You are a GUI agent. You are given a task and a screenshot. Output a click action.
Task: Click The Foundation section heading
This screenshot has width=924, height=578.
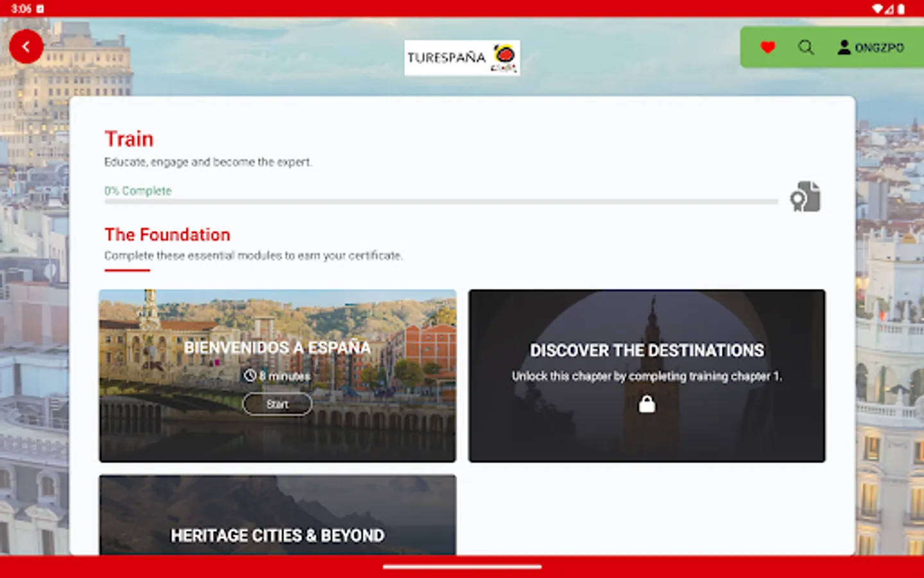[x=167, y=234]
